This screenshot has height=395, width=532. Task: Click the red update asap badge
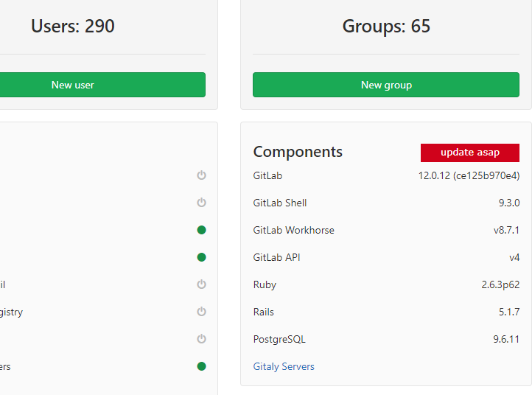[x=469, y=153]
